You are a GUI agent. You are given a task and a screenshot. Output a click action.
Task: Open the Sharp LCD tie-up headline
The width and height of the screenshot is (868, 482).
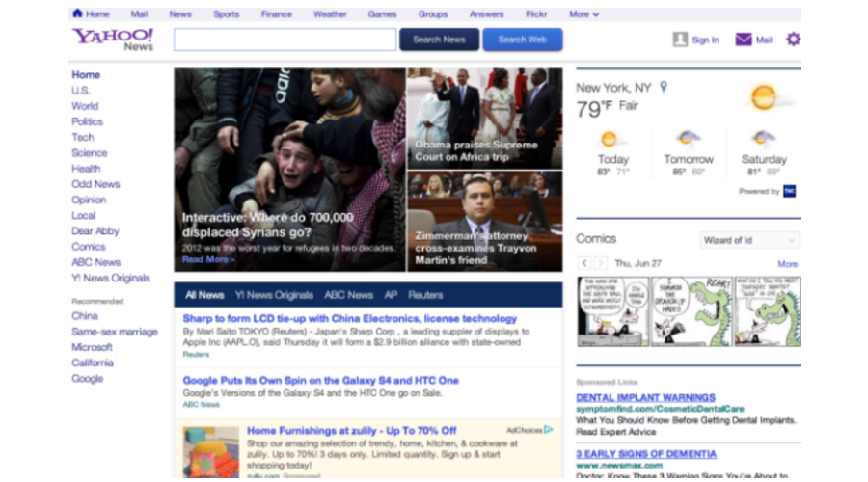(349, 318)
